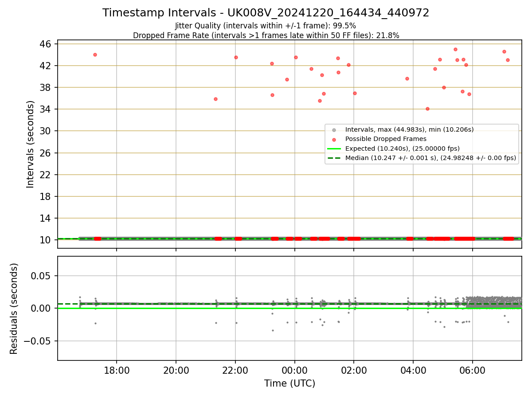Click the plot title containing UK008V_20241220_164434_440972
Viewport: 532px width, 399px height.
(x=266, y=13)
